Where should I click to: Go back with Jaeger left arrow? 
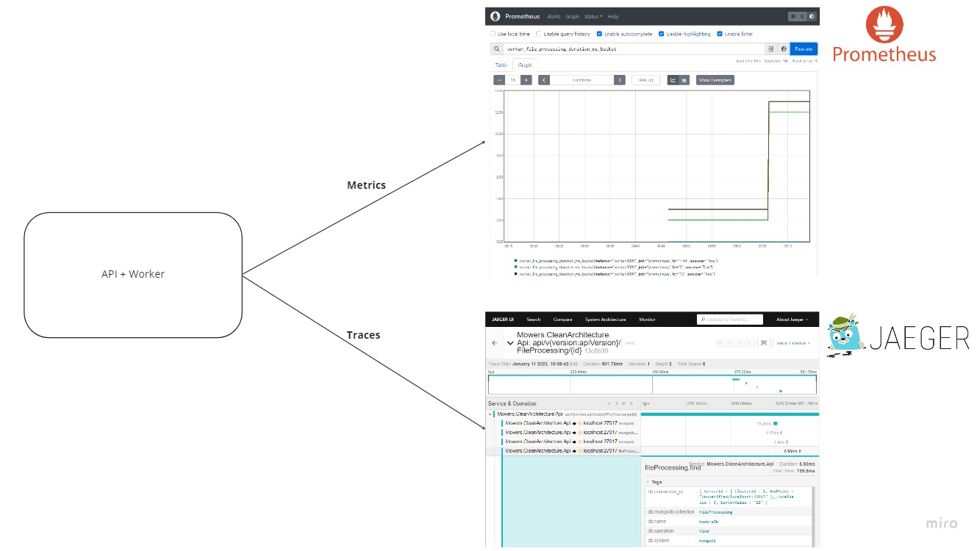pyautogui.click(x=495, y=343)
